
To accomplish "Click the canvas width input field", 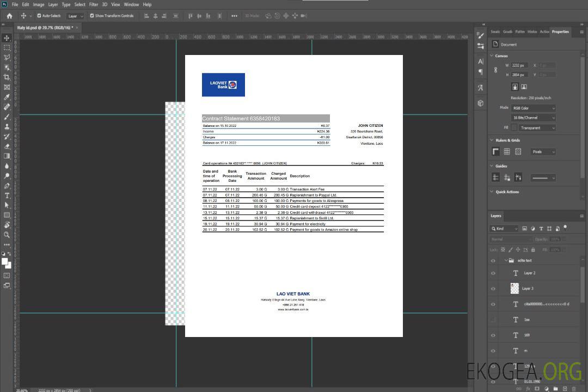I will [519, 65].
